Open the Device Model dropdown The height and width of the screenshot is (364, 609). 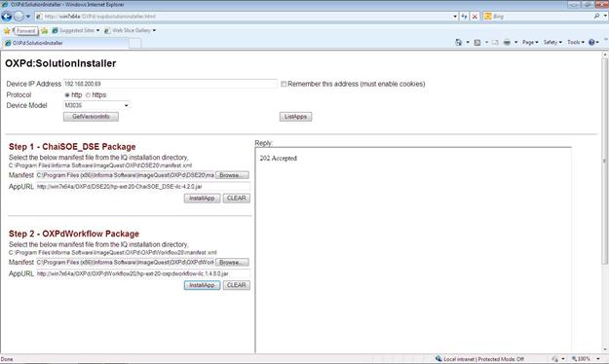point(96,105)
